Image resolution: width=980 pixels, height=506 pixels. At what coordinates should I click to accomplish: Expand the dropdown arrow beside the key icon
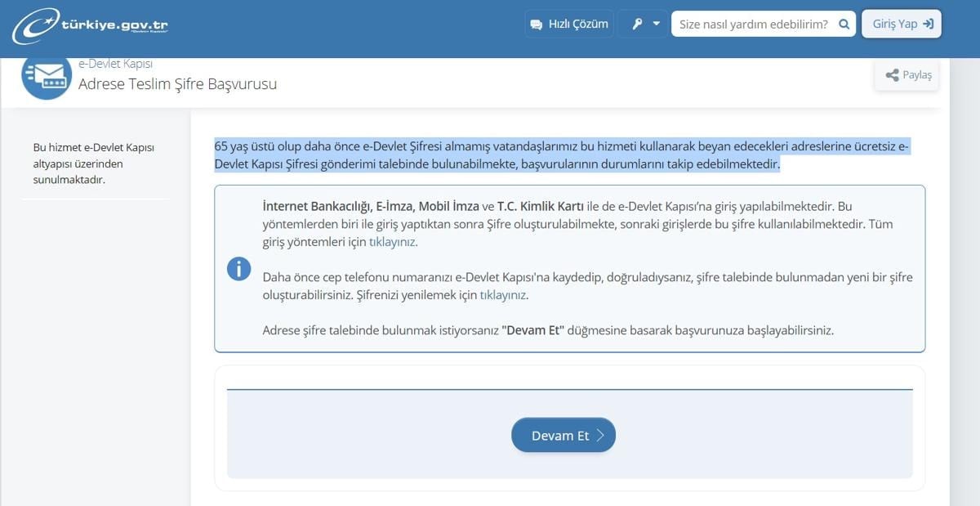(656, 25)
